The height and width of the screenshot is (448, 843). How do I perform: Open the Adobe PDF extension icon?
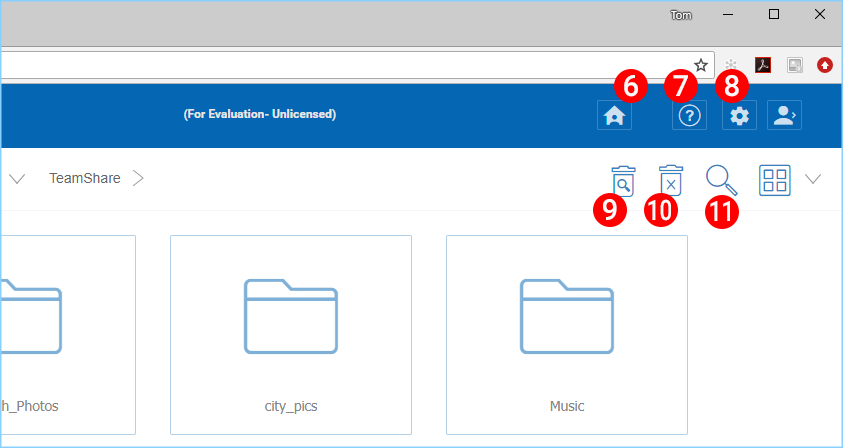pyautogui.click(x=763, y=66)
